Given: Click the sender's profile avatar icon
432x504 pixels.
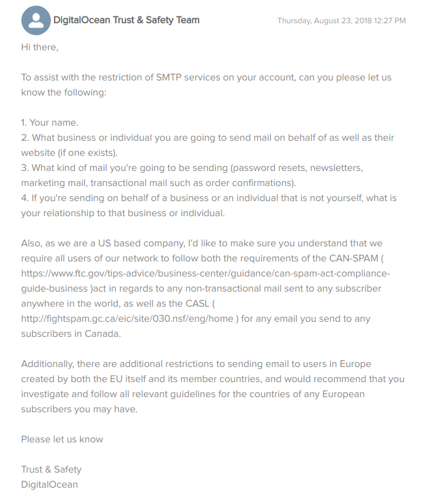Looking at the screenshot, I should click(36, 21).
